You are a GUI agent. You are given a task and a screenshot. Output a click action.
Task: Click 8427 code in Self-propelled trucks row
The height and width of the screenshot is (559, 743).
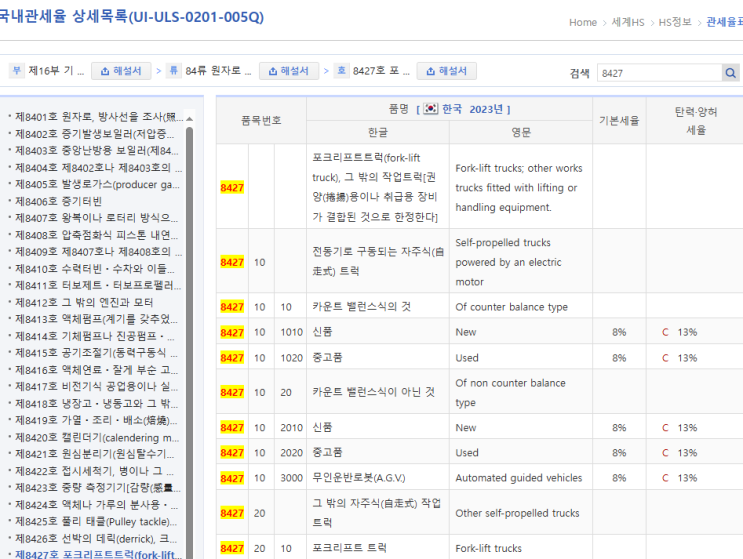coord(232,262)
